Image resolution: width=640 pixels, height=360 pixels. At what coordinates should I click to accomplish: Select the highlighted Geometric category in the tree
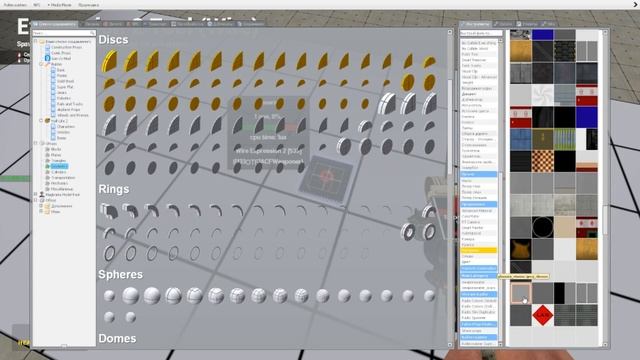pos(59,167)
